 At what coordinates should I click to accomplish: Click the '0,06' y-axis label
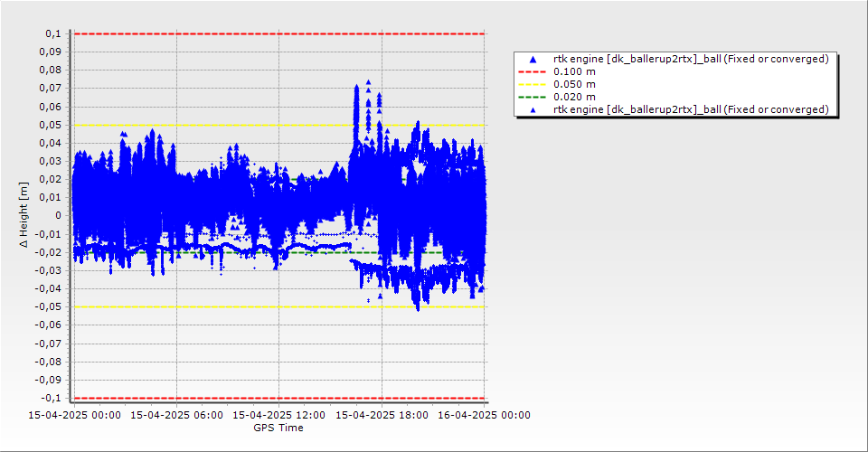(51, 107)
